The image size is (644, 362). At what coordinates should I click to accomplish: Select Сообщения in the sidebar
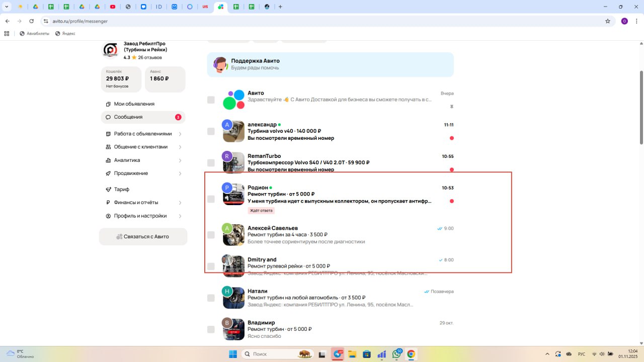click(x=143, y=117)
